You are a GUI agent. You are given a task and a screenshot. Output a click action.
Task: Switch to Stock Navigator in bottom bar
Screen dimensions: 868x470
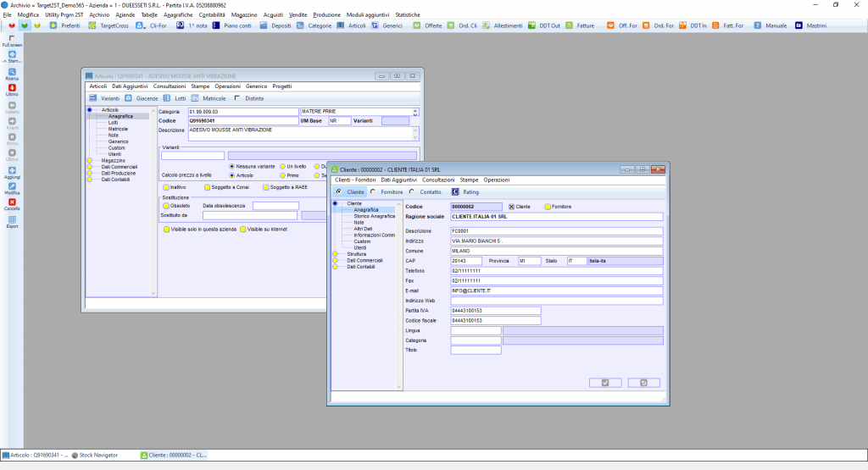[95, 455]
